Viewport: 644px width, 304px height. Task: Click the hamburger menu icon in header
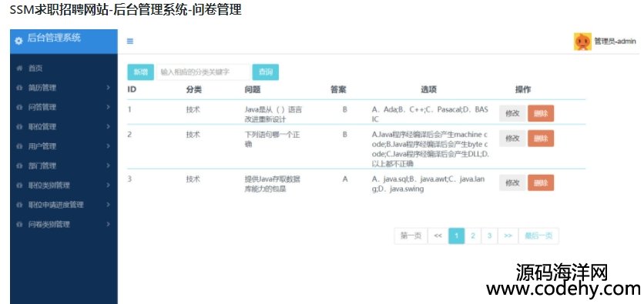[x=129, y=41]
